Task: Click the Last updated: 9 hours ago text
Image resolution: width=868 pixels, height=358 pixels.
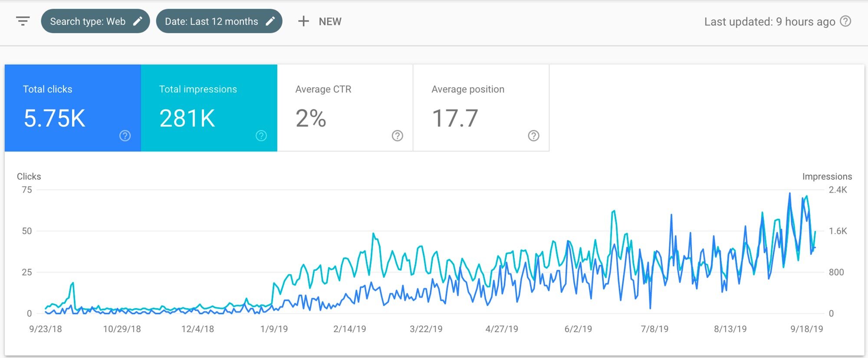Action: (x=769, y=22)
